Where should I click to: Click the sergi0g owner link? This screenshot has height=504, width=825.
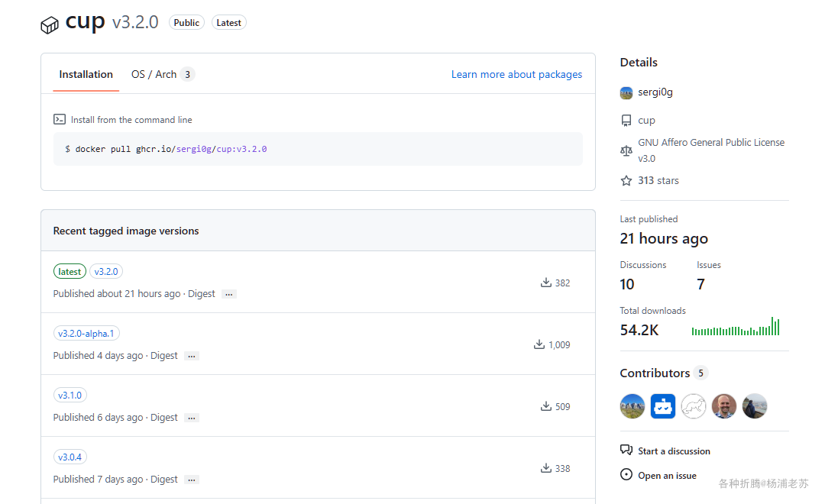point(655,92)
